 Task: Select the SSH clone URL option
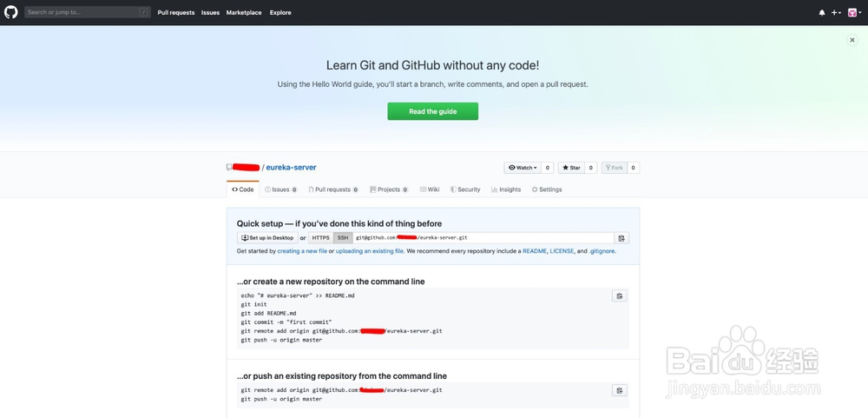[343, 238]
